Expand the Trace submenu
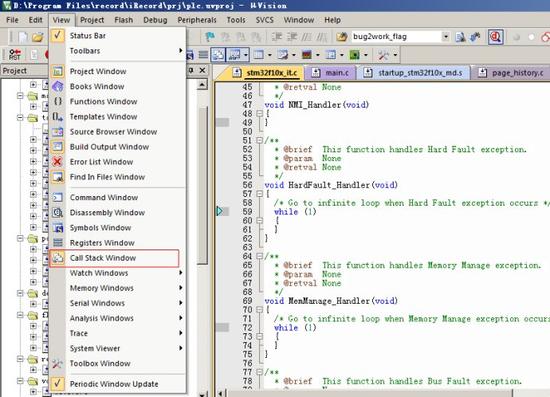The image size is (550, 397). coord(118,333)
